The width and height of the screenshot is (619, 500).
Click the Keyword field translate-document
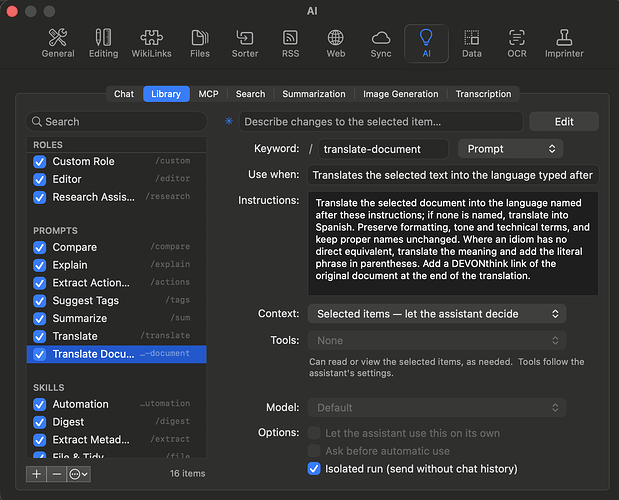(x=383, y=149)
